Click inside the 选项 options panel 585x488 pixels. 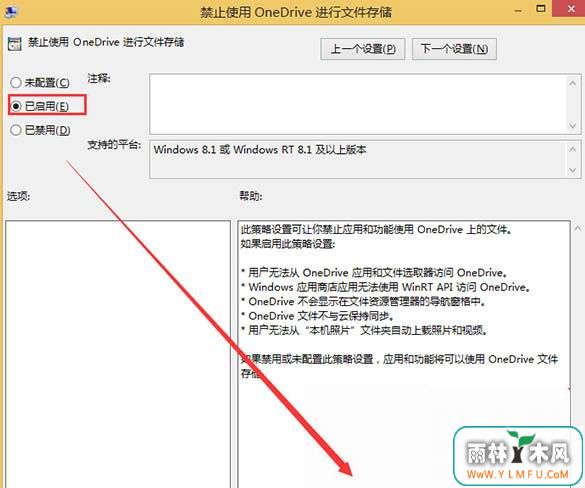point(118,354)
